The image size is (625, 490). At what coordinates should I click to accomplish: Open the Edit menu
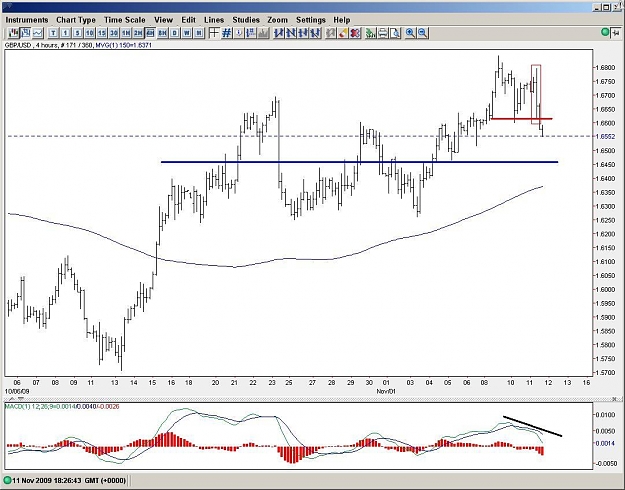pyautogui.click(x=189, y=20)
